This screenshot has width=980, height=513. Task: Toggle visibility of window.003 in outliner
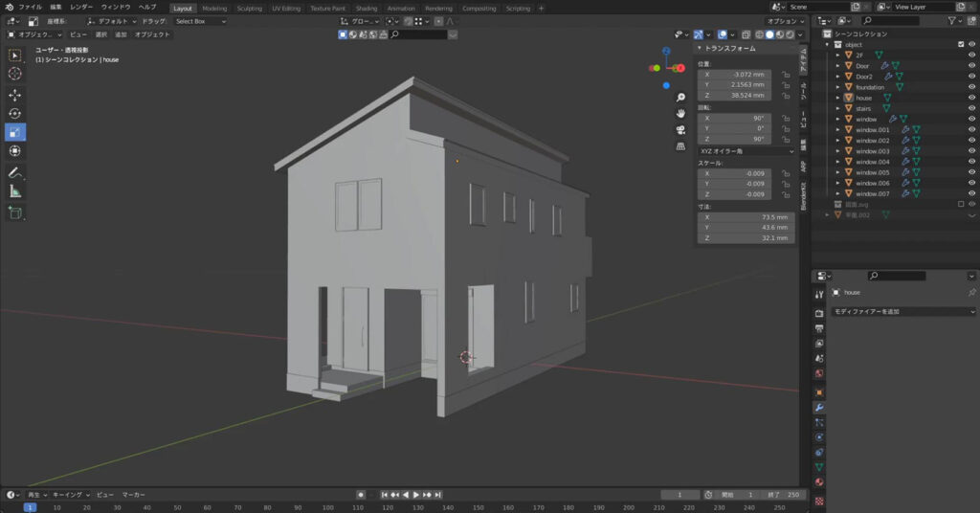pyautogui.click(x=972, y=151)
